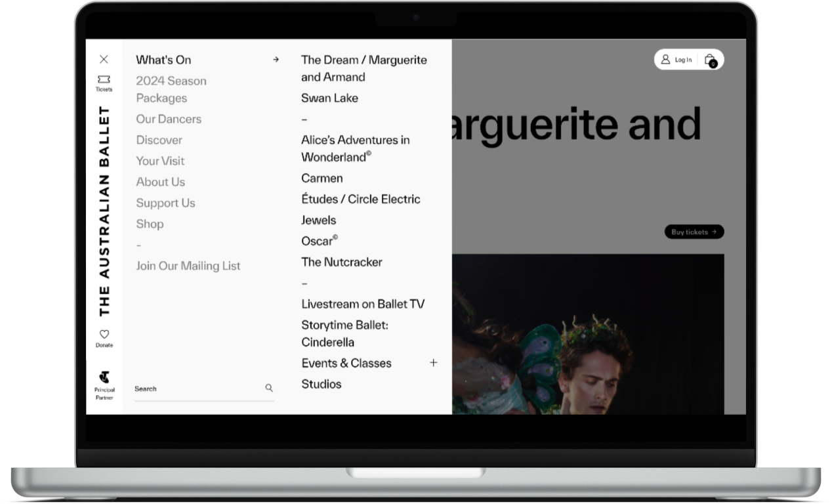Screen dimensions: 832x504
Task: Select What's On menu item
Action: coord(163,60)
